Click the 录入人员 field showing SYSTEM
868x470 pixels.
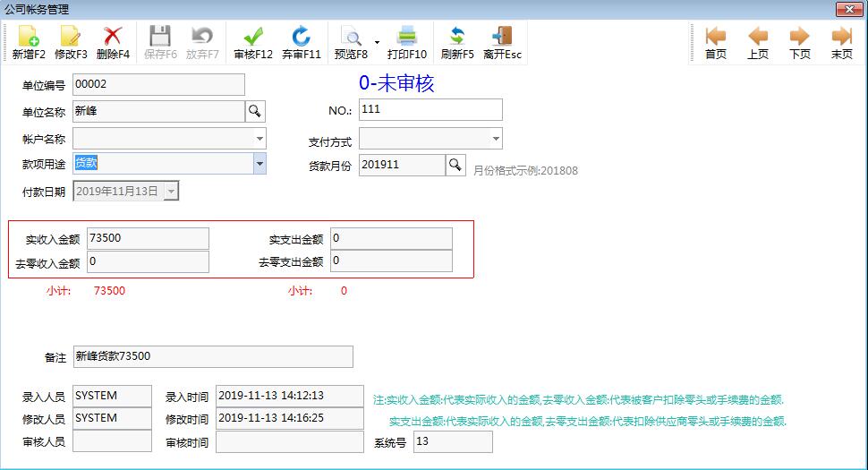pos(112,396)
